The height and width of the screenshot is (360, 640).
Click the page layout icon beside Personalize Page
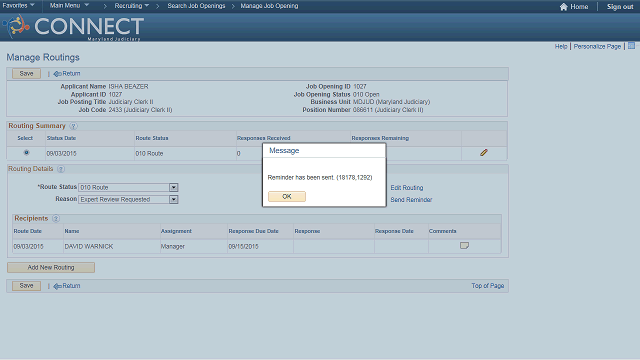(x=631, y=46)
